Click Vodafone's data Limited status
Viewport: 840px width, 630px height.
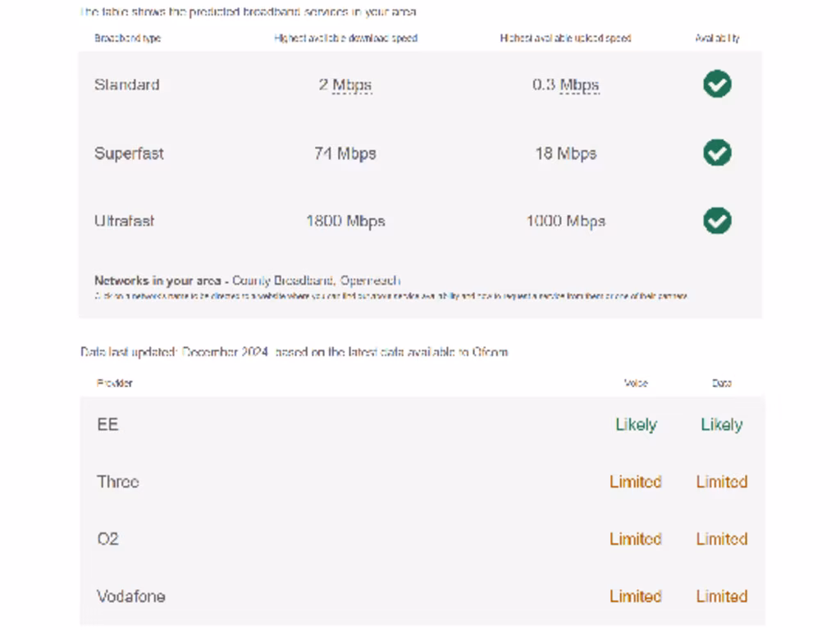[x=721, y=596]
